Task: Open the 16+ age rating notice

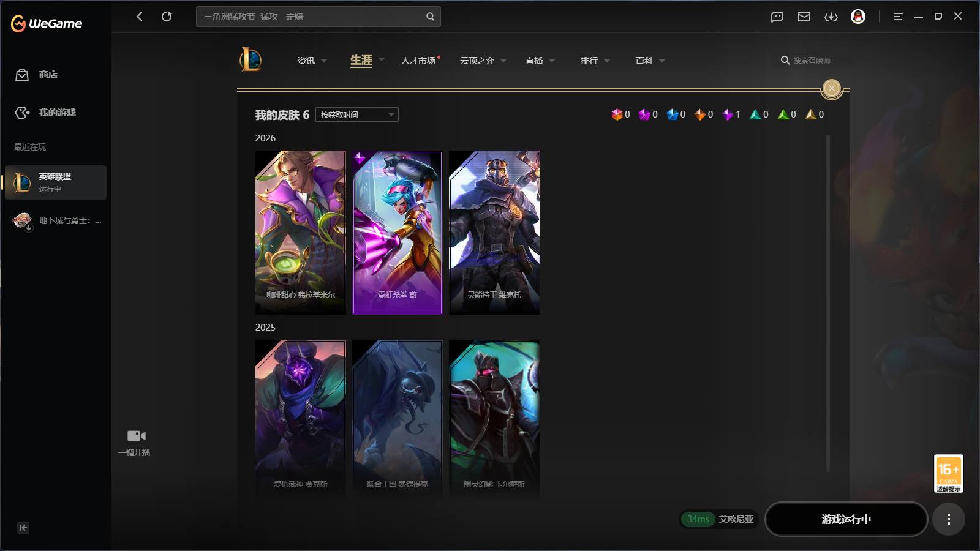Action: (x=948, y=473)
